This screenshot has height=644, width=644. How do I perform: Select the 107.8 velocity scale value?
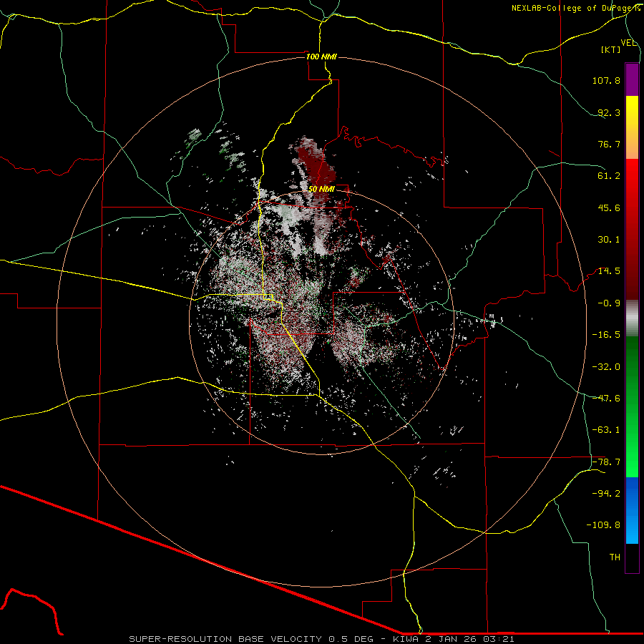tap(606, 80)
